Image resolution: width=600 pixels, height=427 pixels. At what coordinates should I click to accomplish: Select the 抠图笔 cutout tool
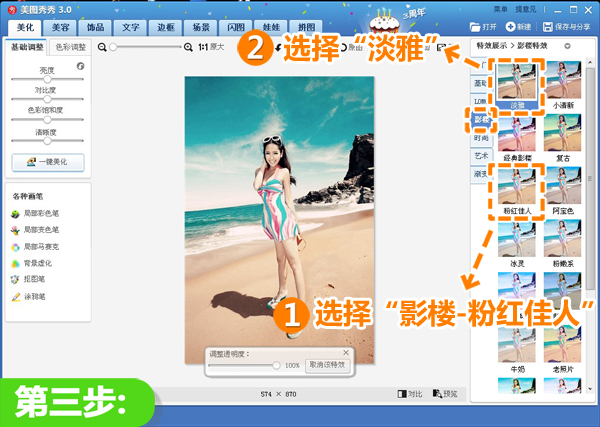[28, 279]
